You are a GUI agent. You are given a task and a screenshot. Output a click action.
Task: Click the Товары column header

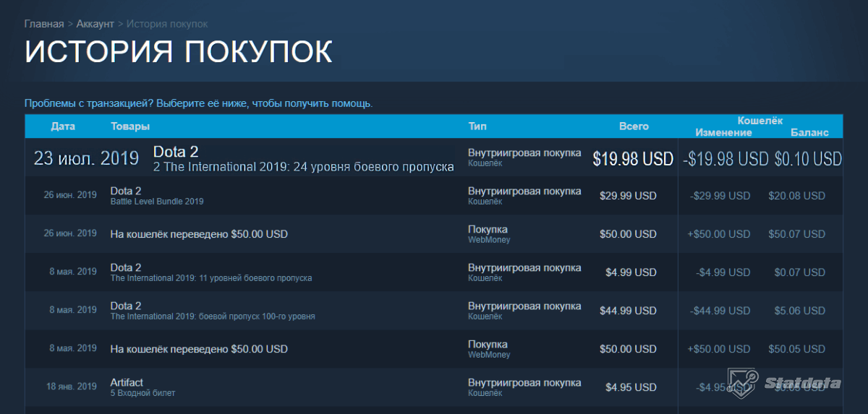[130, 126]
